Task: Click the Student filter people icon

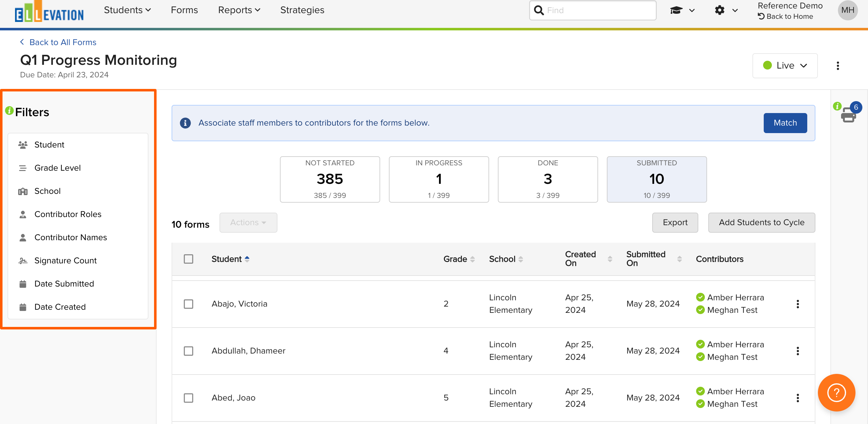Action: (23, 145)
